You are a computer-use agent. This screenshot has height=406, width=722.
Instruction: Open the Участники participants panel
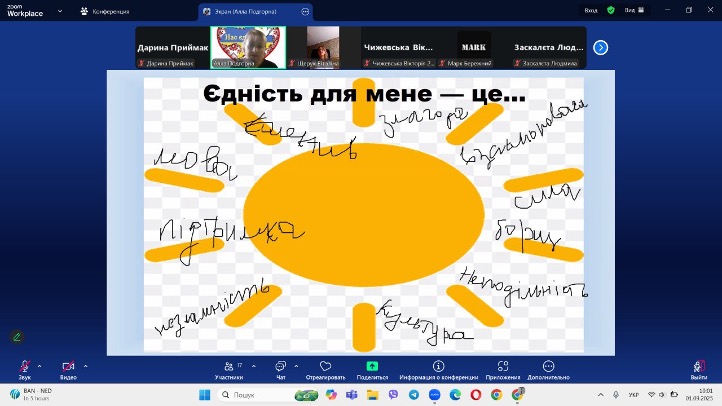tap(228, 367)
